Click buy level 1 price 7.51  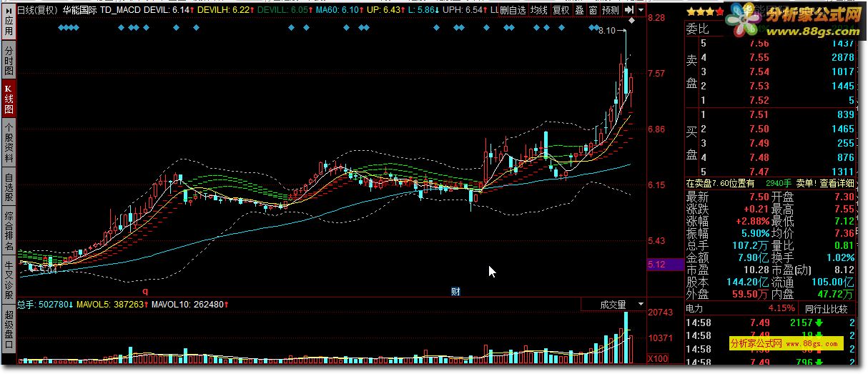[759, 114]
